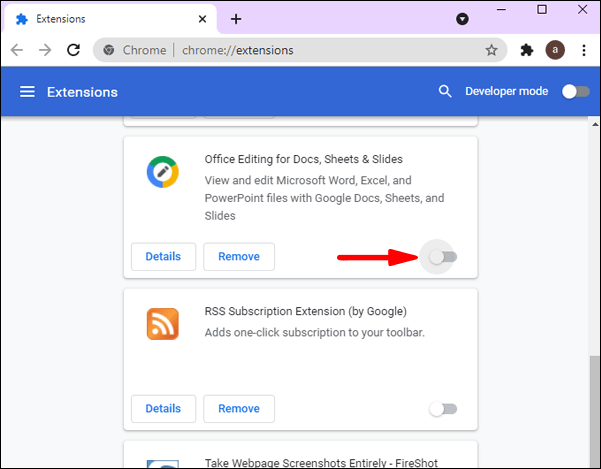Close the Extensions tab

point(202,19)
